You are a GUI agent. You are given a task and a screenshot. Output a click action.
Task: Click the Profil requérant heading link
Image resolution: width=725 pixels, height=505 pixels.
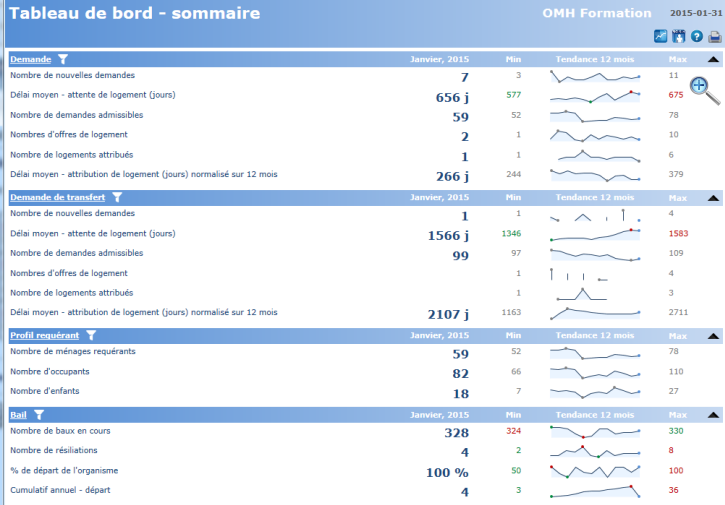pos(44,335)
